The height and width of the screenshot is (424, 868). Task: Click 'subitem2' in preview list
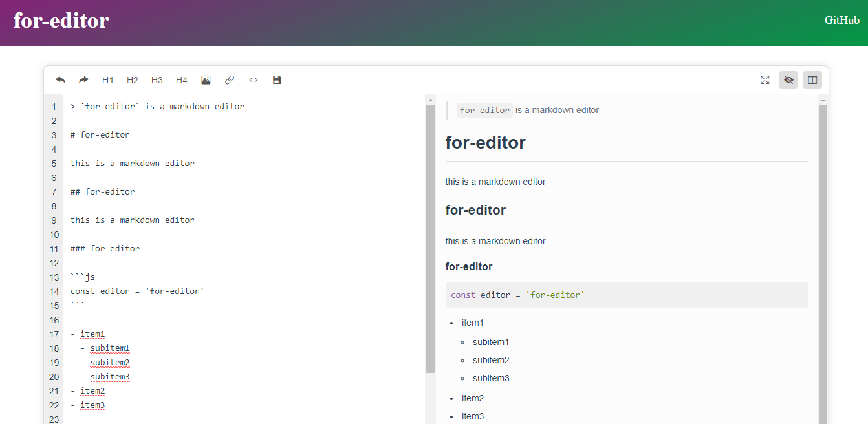pyautogui.click(x=491, y=360)
